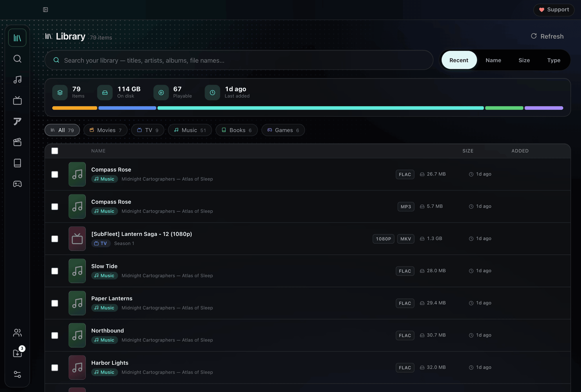Sort the library by Type
Screen dimensions: 581x392
pyautogui.click(x=554, y=60)
